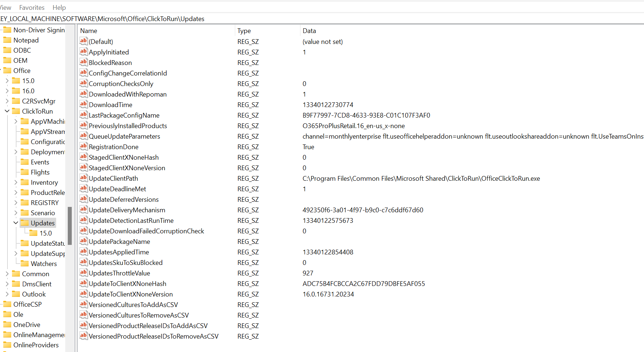Select the OnlineProviders key
Screen dimensions: 644x352
36,345
